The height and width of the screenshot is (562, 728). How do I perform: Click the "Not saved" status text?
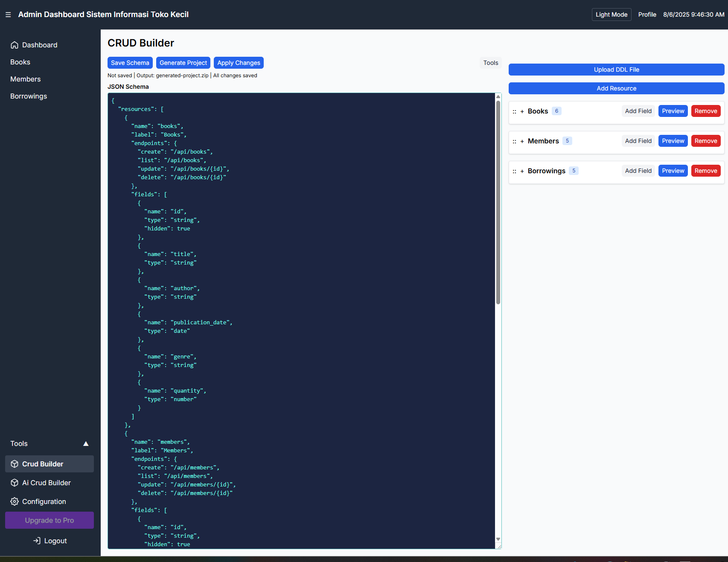[x=119, y=76]
